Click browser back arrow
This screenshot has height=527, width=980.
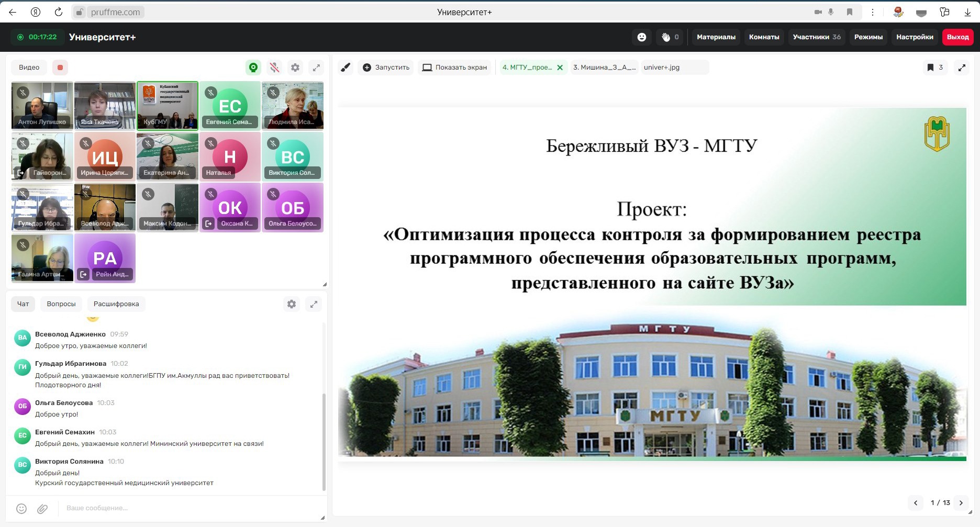tap(13, 12)
